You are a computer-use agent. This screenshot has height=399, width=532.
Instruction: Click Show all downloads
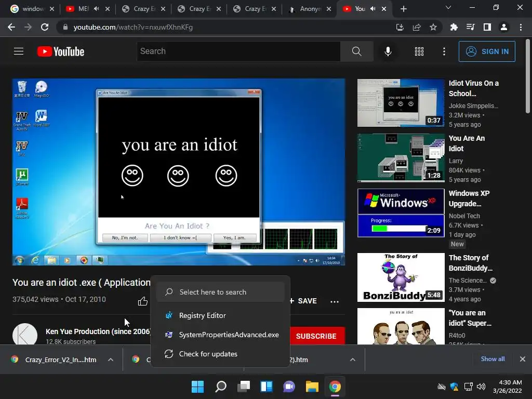click(493, 359)
